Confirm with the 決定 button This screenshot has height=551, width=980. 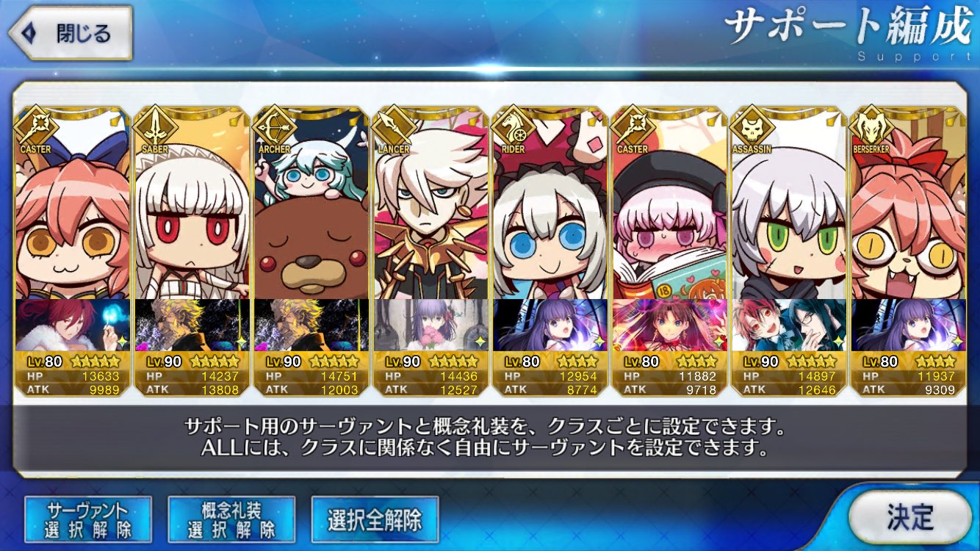909,517
